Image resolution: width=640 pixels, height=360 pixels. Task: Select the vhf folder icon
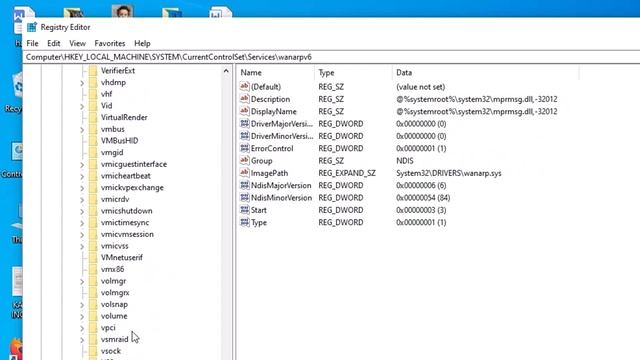pyautogui.click(x=93, y=94)
